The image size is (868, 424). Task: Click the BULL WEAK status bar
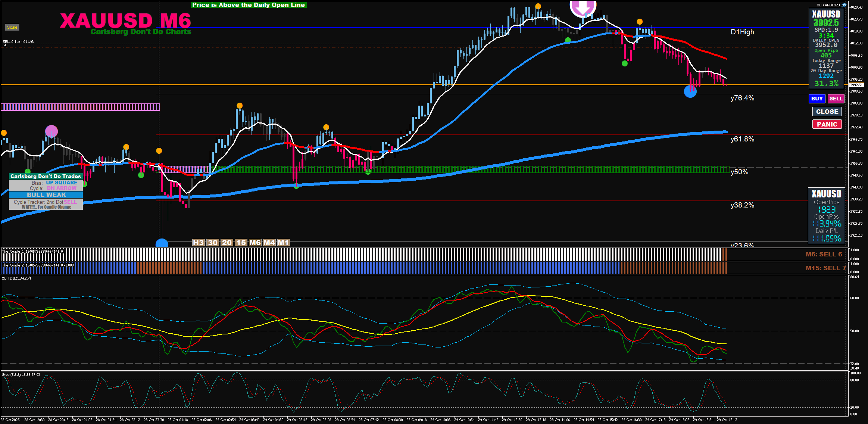pos(46,195)
